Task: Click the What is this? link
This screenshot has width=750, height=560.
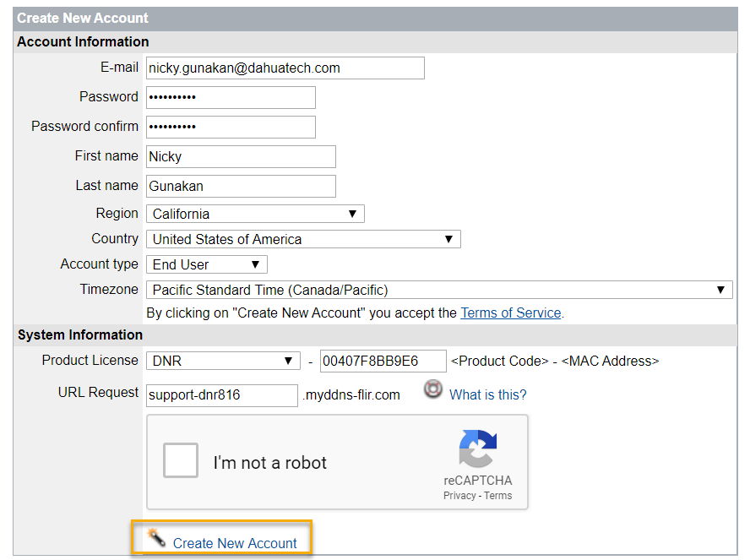Action: (x=488, y=394)
